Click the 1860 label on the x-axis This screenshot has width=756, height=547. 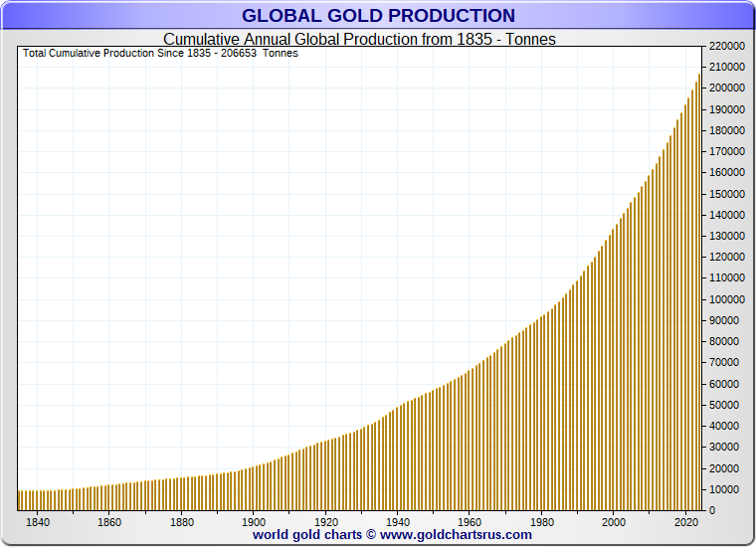[109, 521]
